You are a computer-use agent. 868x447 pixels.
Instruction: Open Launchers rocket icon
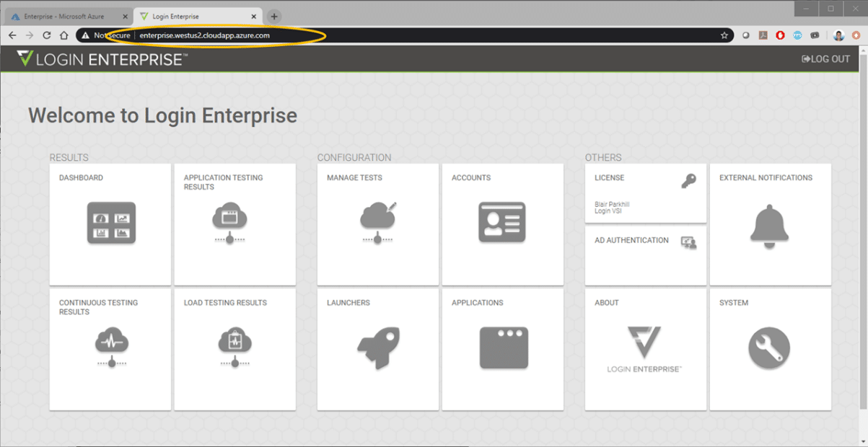378,349
